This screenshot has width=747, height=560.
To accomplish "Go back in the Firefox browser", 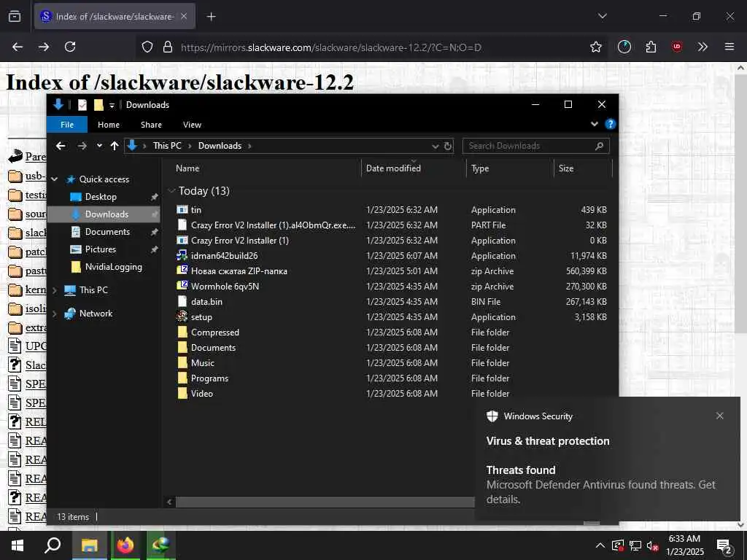I will (18, 47).
